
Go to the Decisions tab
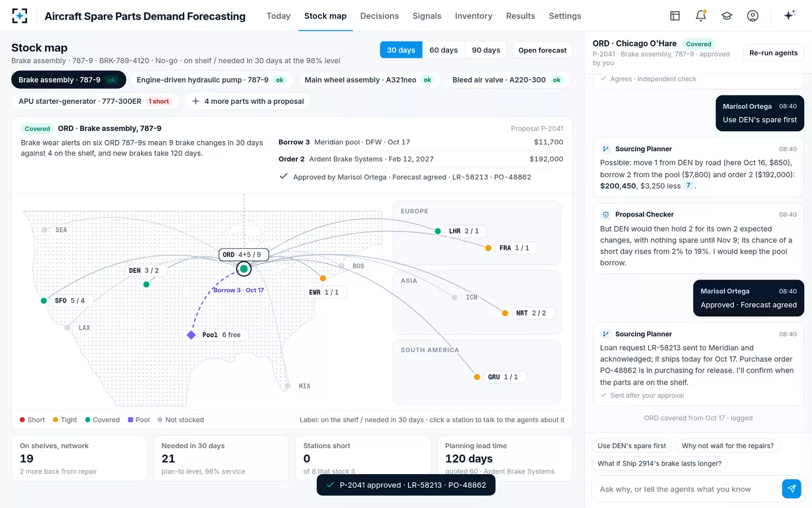[x=379, y=16]
